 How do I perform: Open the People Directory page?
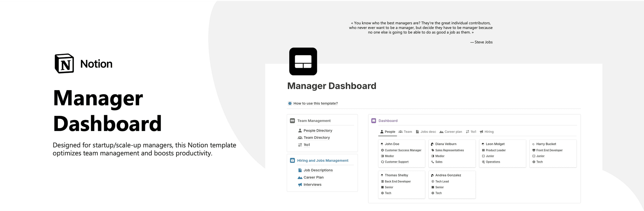click(318, 131)
